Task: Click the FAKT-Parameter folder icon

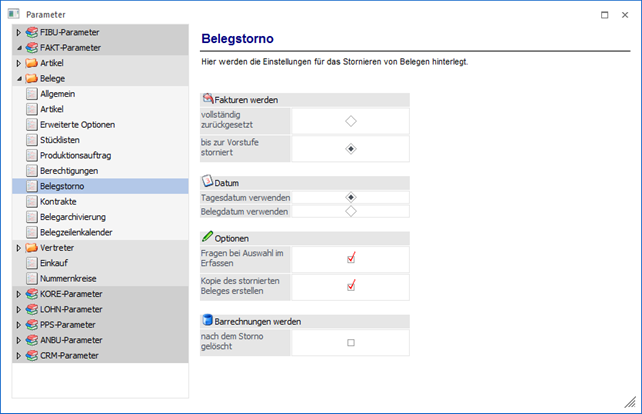Action: 32,47
